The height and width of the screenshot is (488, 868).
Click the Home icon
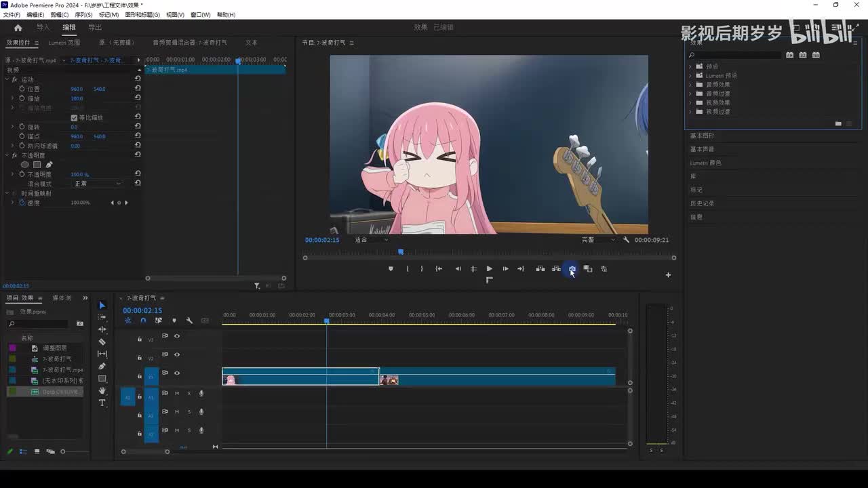point(18,28)
